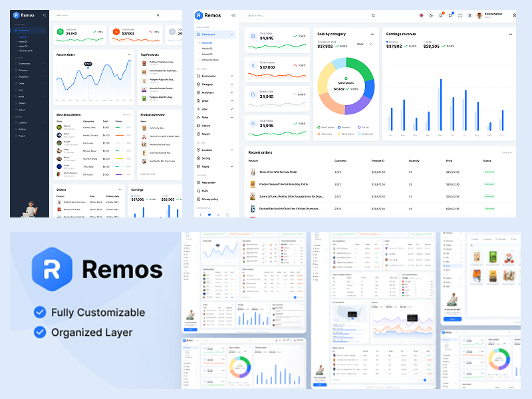Image resolution: width=532 pixels, height=399 pixels.
Task: Click the Orders Paid document icon
Action: 253,94
